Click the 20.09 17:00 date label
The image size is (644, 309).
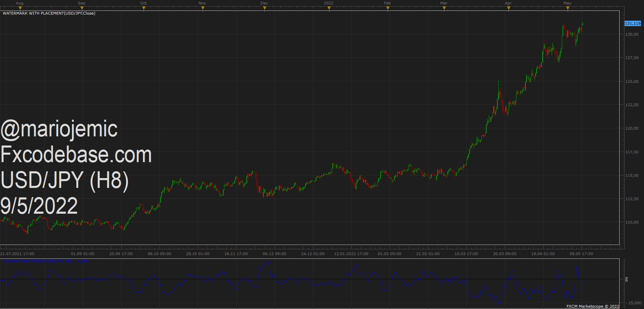pos(121,254)
